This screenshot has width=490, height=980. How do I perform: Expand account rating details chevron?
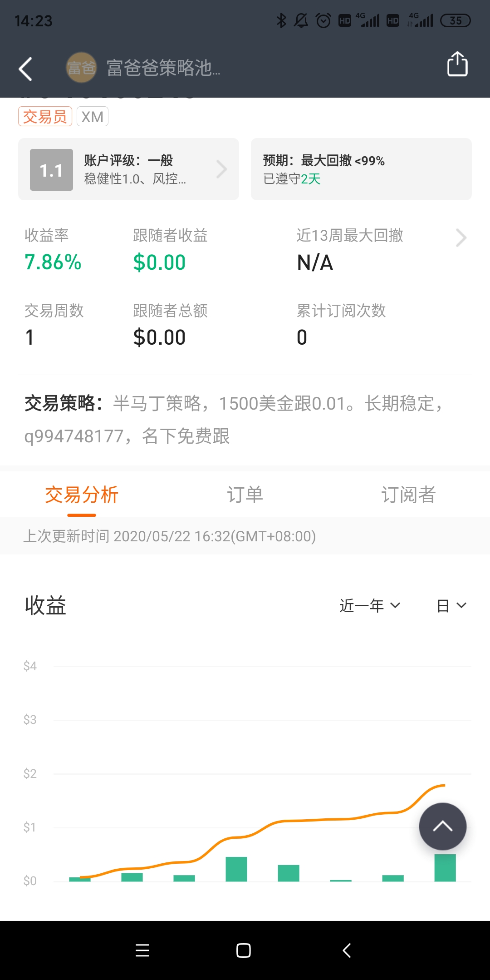tap(221, 169)
